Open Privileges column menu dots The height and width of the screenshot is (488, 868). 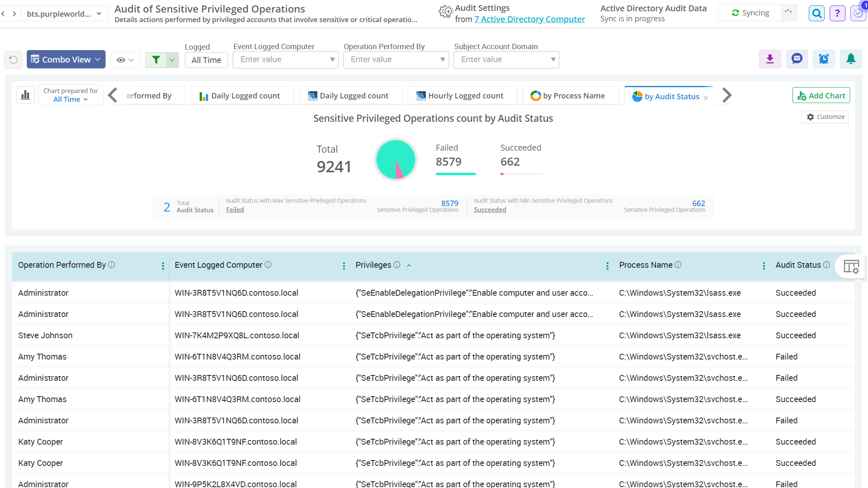[607, 266]
